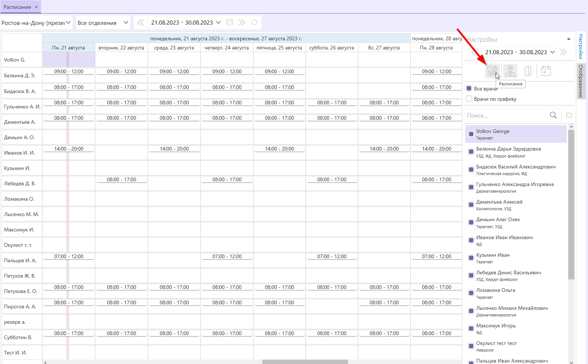Click Гульченко 08:00 - 17:00 slot on Sunday 27
Image resolution: width=588 pixels, height=364 pixels.
(384, 103)
